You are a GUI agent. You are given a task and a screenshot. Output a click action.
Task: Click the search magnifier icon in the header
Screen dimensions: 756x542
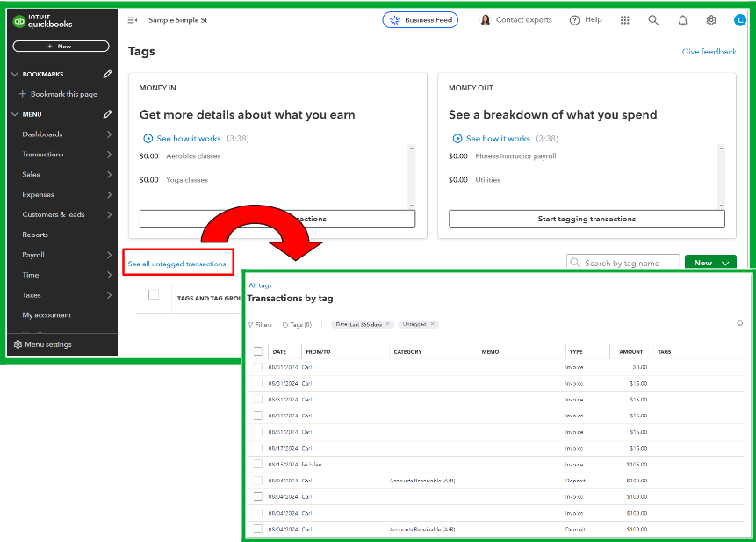click(653, 20)
